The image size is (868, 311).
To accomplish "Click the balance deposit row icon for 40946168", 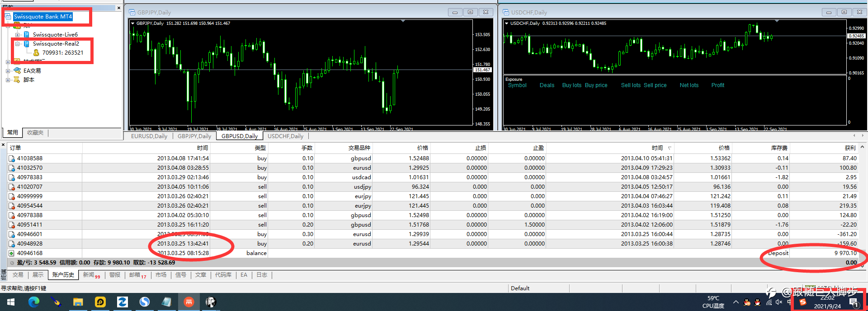I will (x=12, y=253).
